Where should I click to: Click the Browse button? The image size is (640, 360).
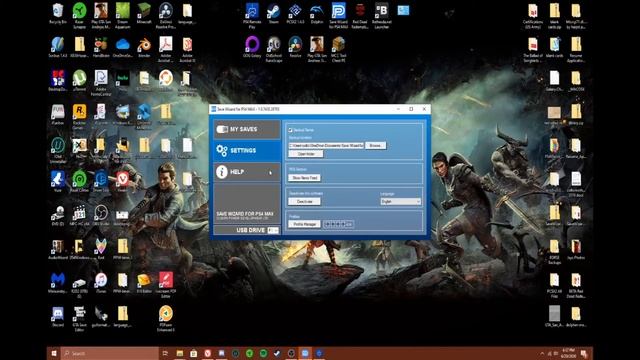coord(376,145)
